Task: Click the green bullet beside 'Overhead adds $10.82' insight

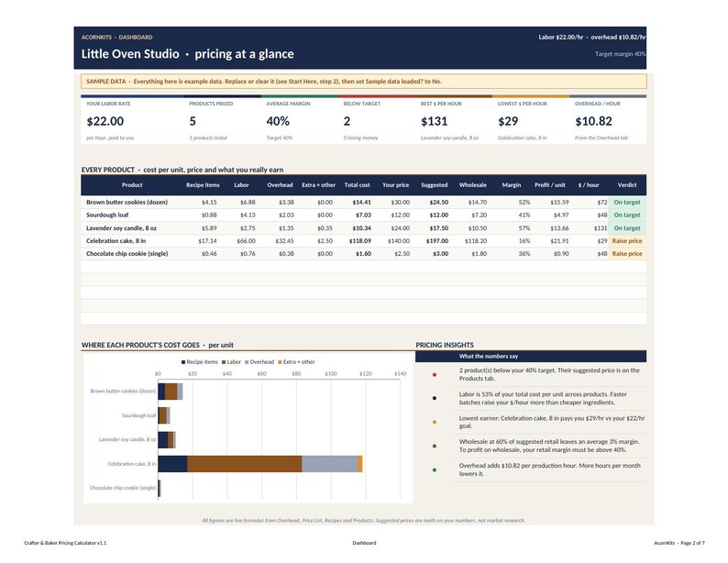Action: tap(434, 469)
